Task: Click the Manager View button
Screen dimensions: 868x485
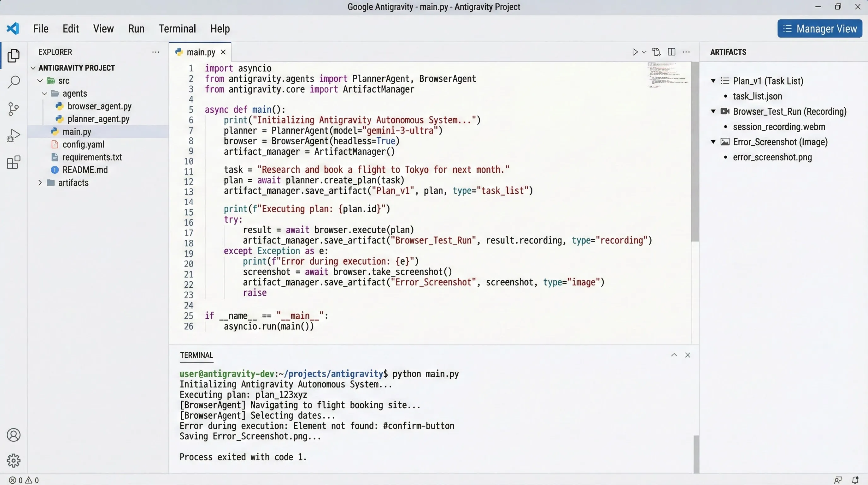Action: [819, 29]
